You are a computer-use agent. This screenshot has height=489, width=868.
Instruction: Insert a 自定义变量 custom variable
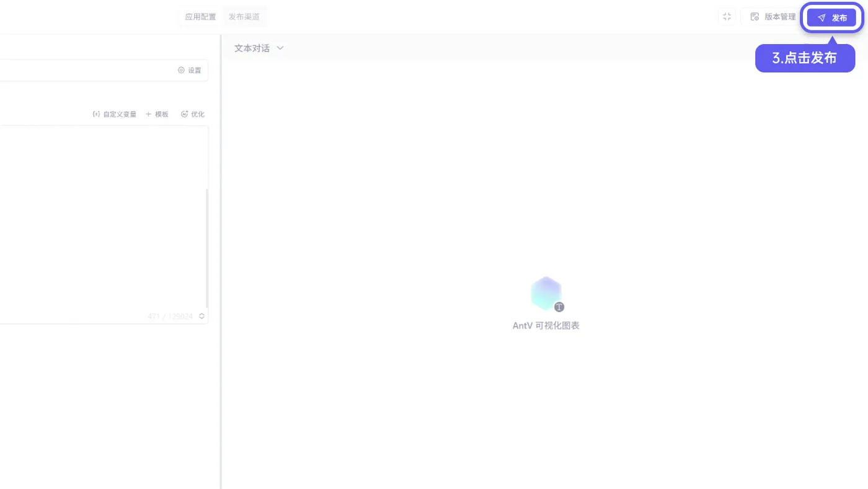click(114, 114)
